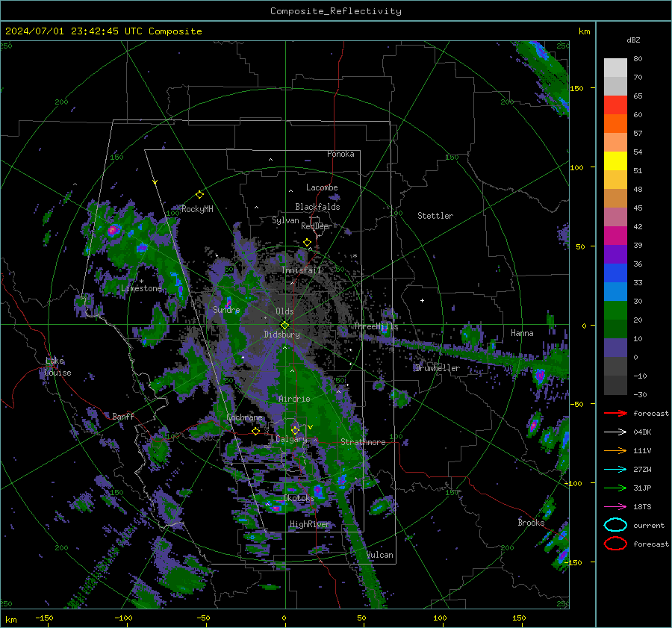The image size is (672, 628).
Task: Click the Banff label
Action: coord(123,417)
